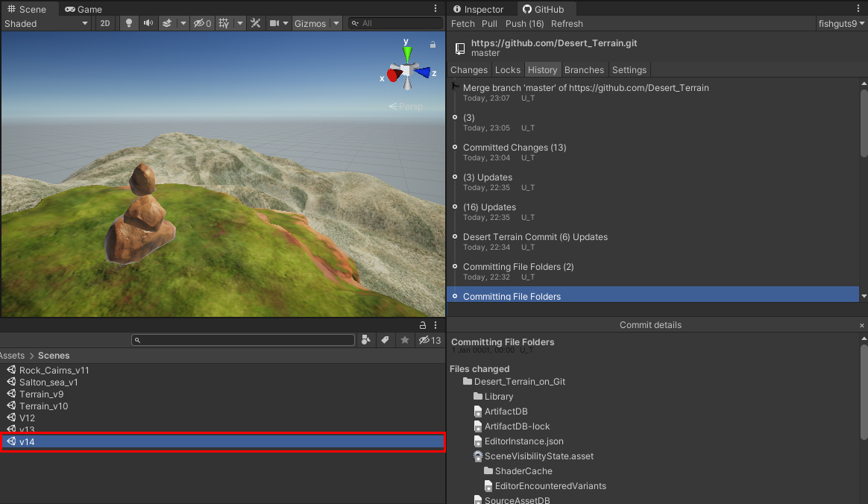This screenshot has height=504, width=868.
Task: Mute scene audio with speaker icon
Action: 148,23
